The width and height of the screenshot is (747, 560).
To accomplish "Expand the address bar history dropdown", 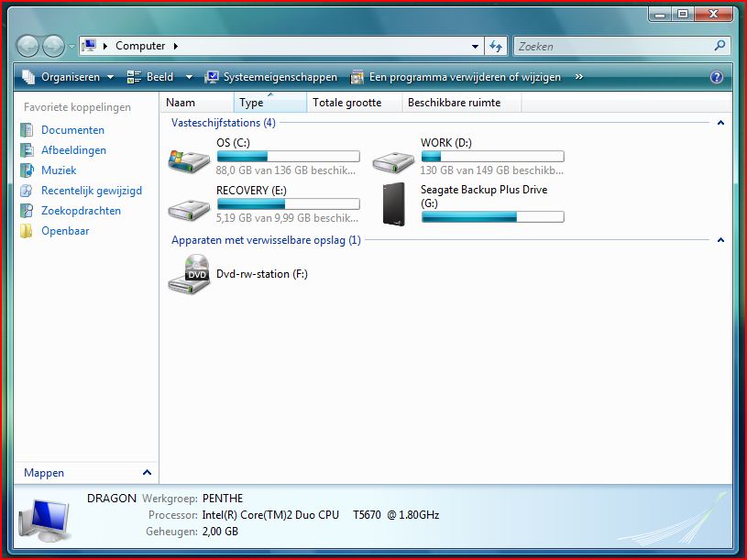I will point(475,46).
